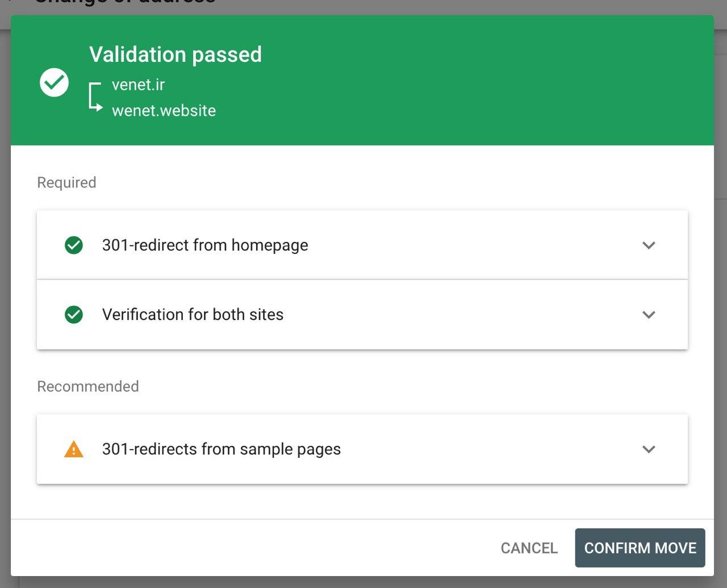Click orange warning triangle icon

pyautogui.click(x=74, y=449)
